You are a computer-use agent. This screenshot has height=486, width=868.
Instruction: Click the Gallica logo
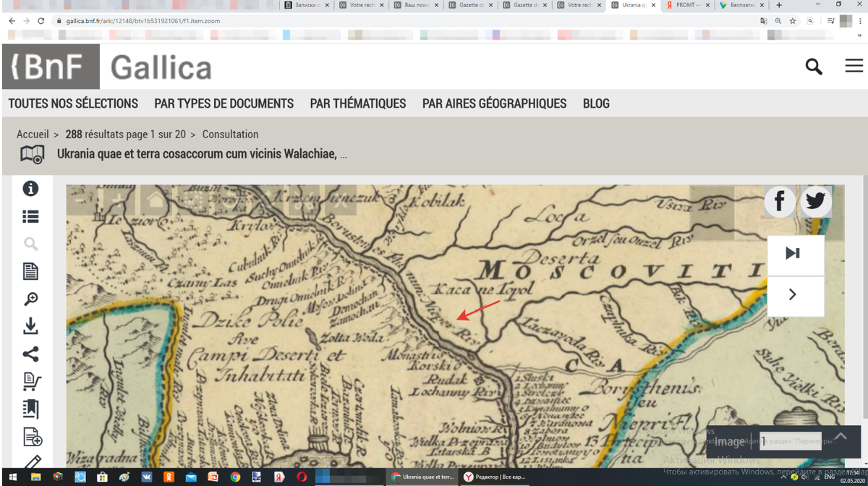pos(161,68)
